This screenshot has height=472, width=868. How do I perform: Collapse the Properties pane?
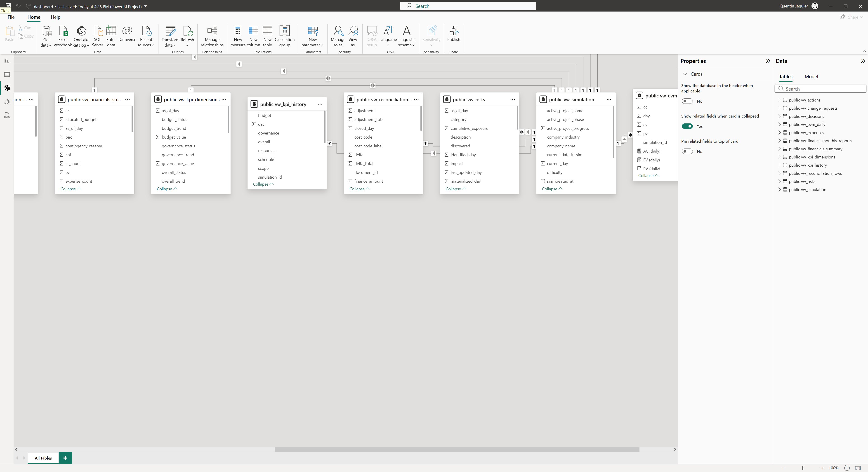[x=768, y=61]
